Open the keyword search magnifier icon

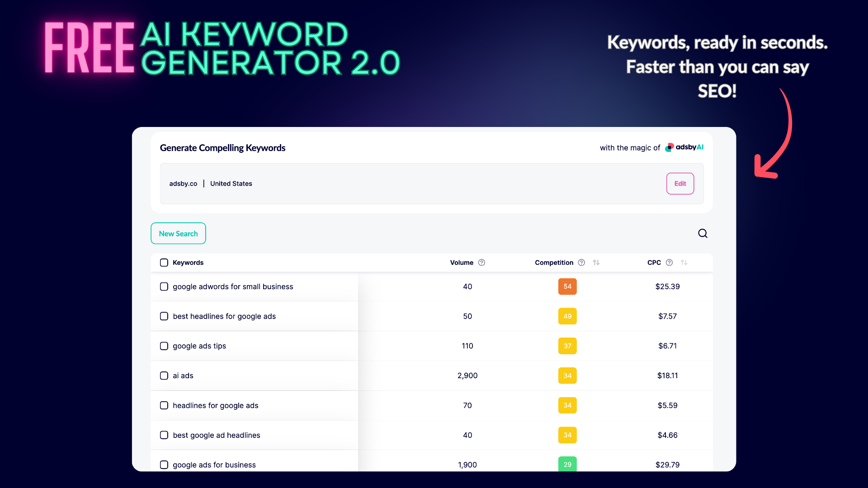click(703, 233)
